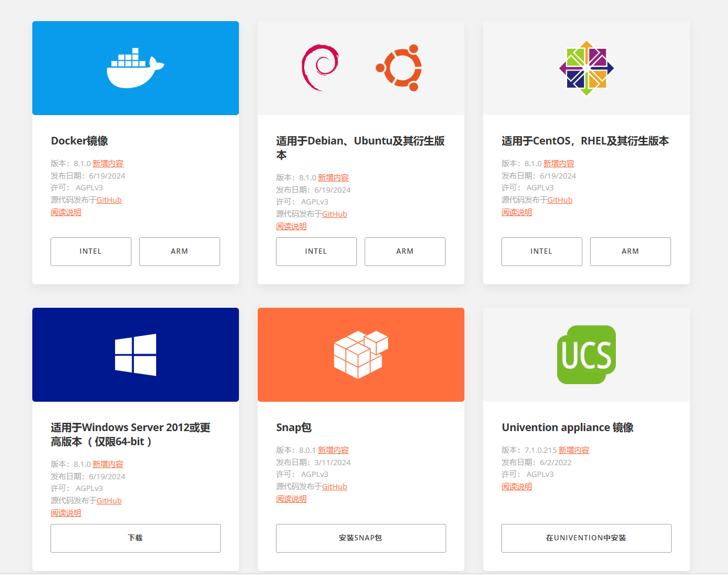Viewport: 728px width, 575px height.
Task: Click the Snap boxes logo
Action: click(360, 355)
